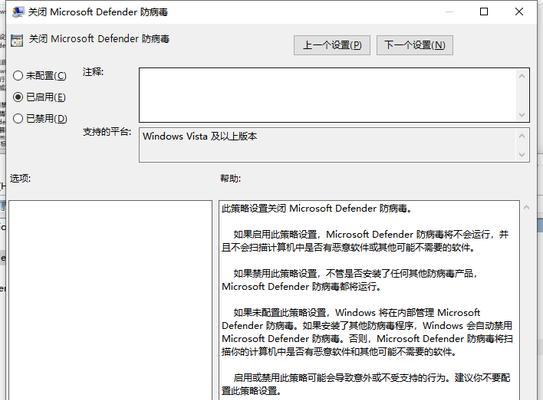Go to next setting with 下一个设置(N)
Image resolution: width=543 pixels, height=400 pixels.
[415, 45]
